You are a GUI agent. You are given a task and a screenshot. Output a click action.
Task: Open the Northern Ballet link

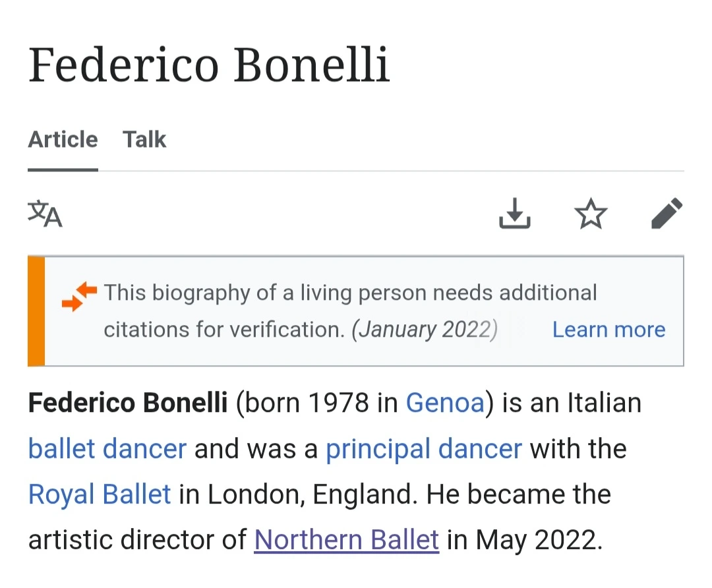tap(347, 539)
